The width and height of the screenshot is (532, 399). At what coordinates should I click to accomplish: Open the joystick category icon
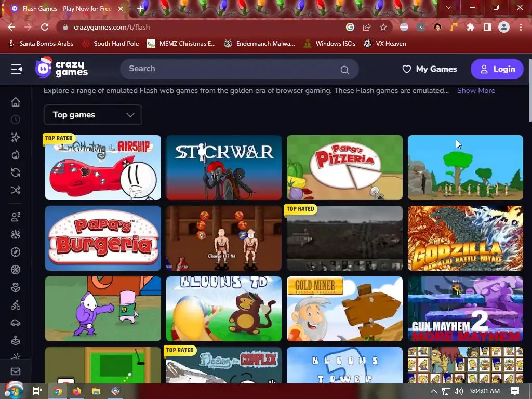tap(16, 340)
